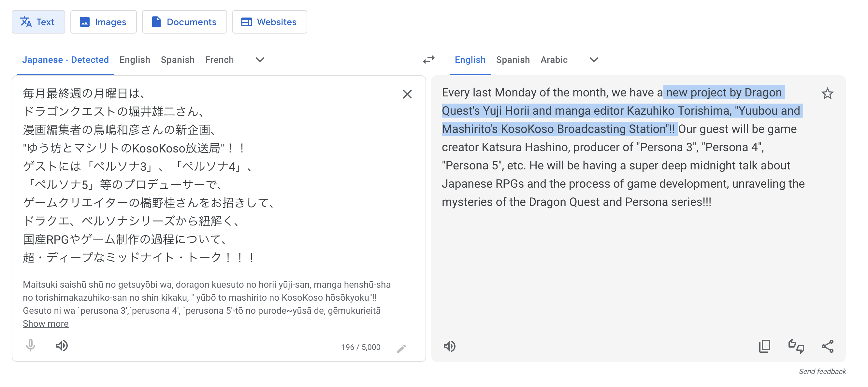Save translation with the star icon

click(827, 93)
